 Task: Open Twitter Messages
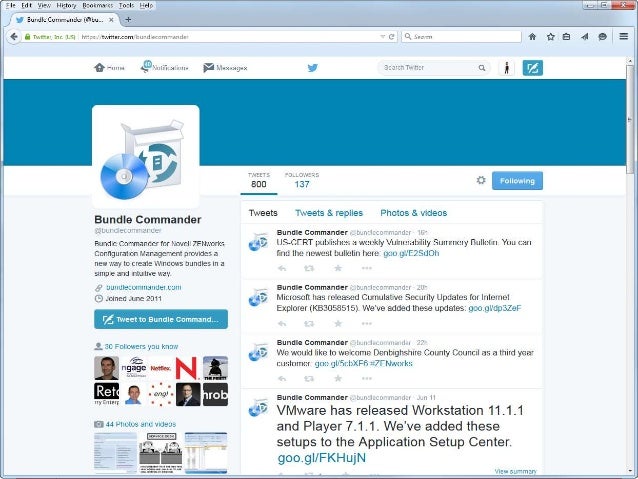[225, 68]
